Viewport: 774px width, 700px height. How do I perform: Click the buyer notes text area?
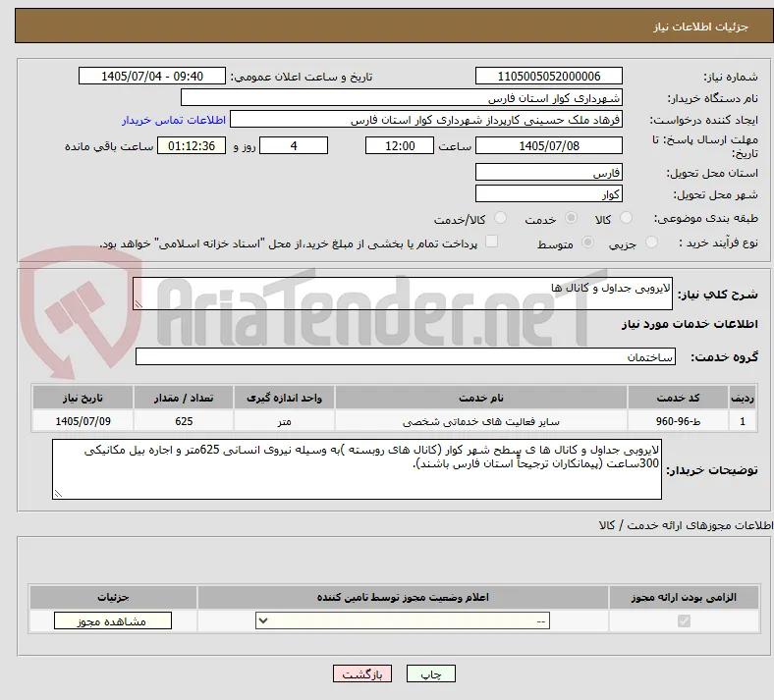(357, 469)
